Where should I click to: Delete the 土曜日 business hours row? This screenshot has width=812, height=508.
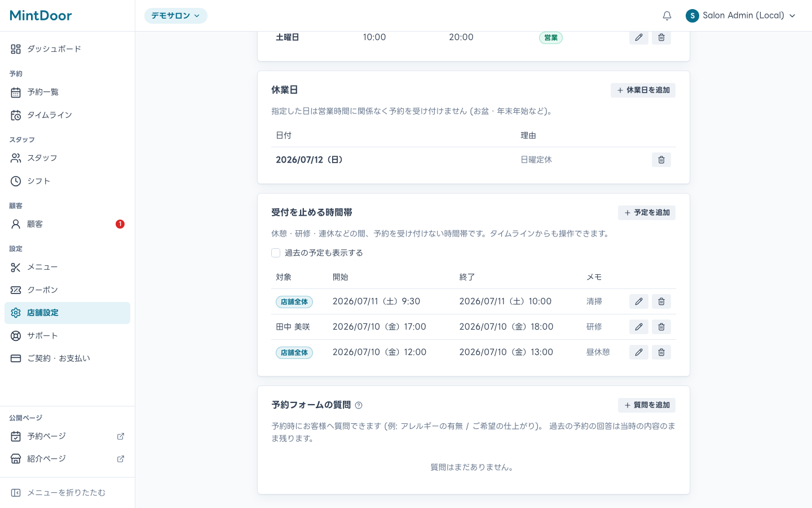coord(661,37)
